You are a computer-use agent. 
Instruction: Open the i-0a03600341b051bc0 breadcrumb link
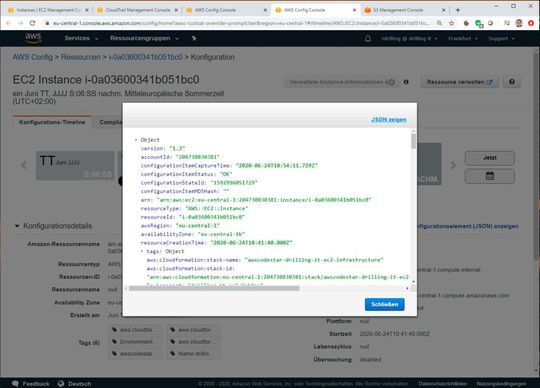pos(145,57)
